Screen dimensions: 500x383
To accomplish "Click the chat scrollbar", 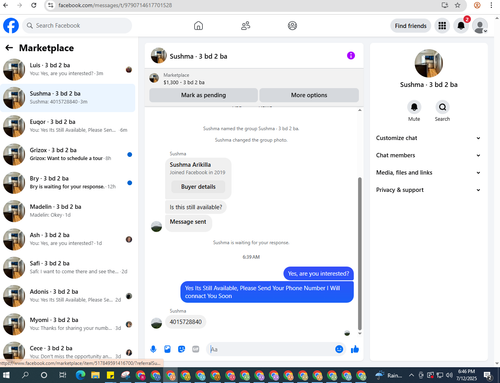I will [360, 253].
